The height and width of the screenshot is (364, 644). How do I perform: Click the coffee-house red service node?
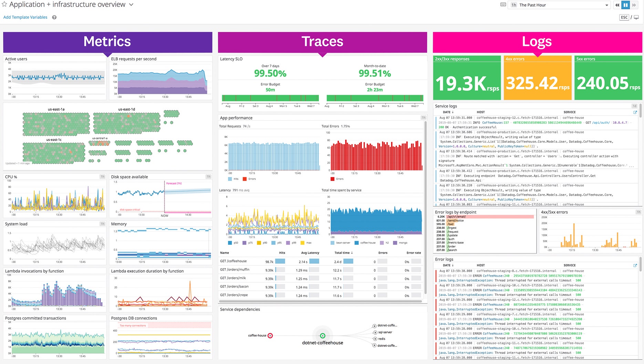click(270, 336)
